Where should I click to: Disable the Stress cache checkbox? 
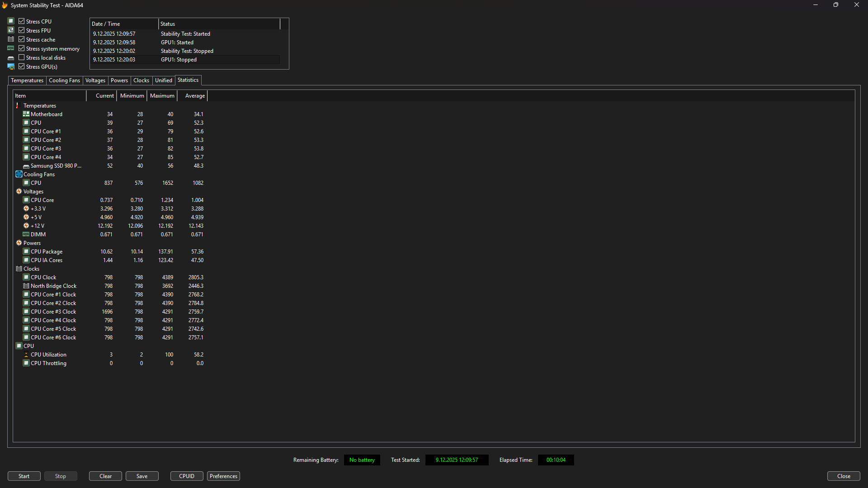click(21, 39)
